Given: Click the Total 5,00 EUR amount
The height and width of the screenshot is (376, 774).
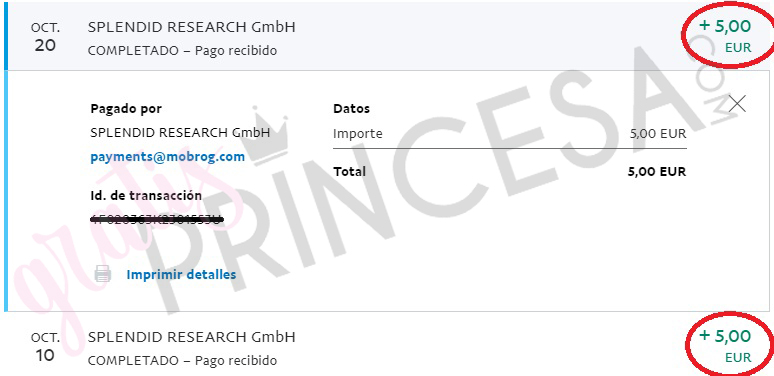Looking at the screenshot, I should click(657, 172).
